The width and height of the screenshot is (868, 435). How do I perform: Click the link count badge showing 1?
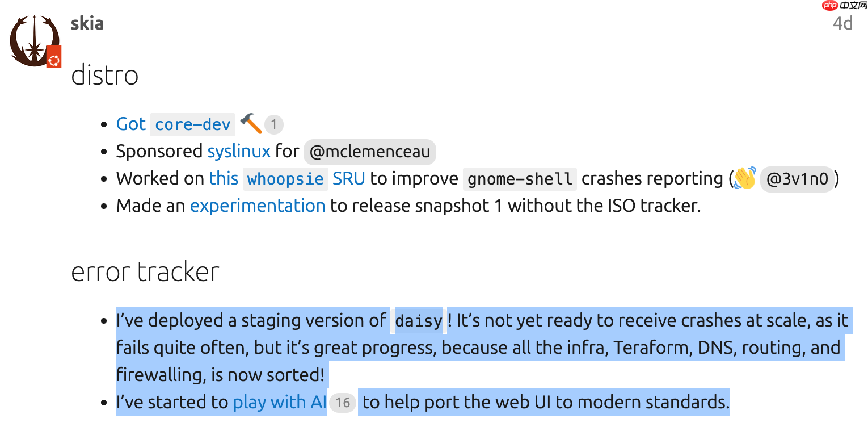point(273,124)
